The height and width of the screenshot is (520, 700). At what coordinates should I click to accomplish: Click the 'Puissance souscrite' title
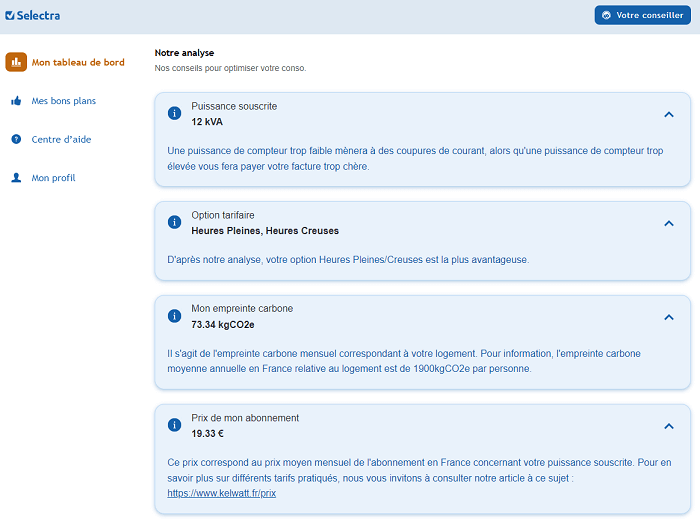234,106
